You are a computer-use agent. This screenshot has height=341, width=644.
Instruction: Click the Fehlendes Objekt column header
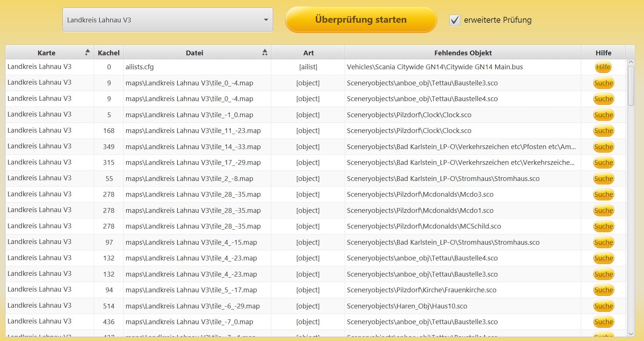[x=463, y=53]
